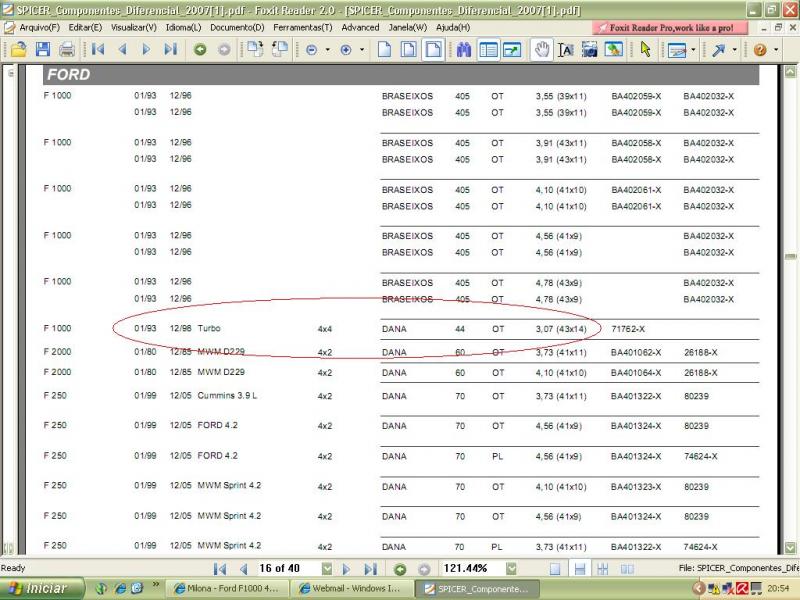The width and height of the screenshot is (800, 600).
Task: Click the scrollbar down arrow
Action: pyautogui.click(x=790, y=547)
